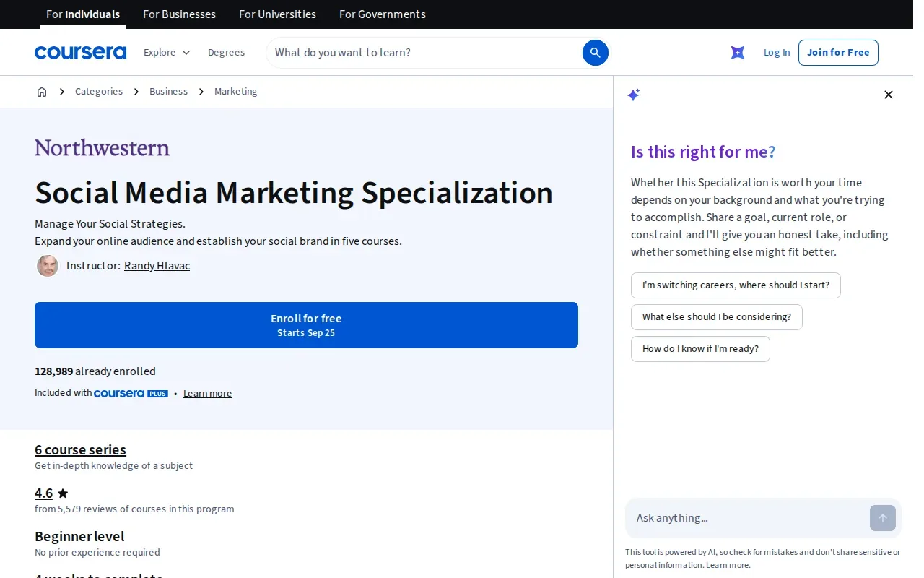The height and width of the screenshot is (578, 924).
Task: Click the Join for Free button
Action: coord(838,53)
